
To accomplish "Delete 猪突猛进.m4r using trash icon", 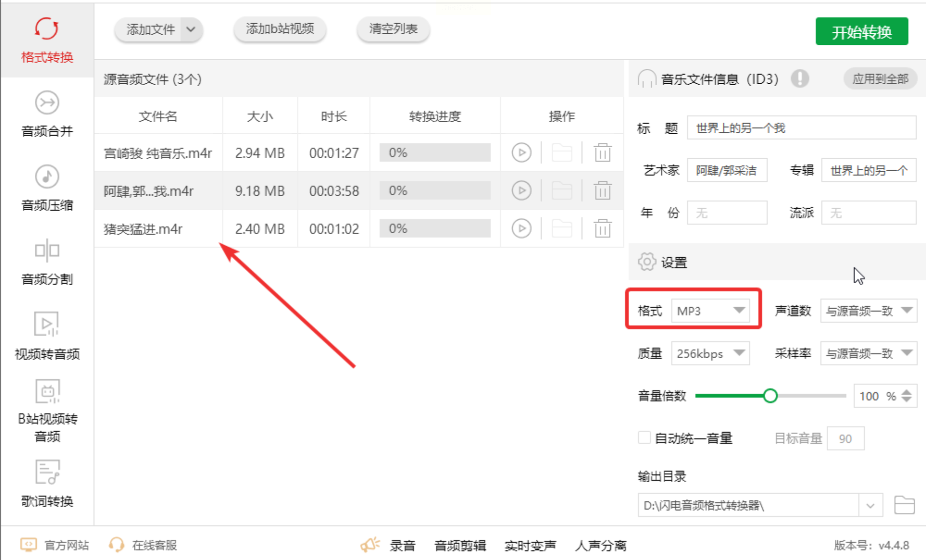I will pyautogui.click(x=602, y=229).
